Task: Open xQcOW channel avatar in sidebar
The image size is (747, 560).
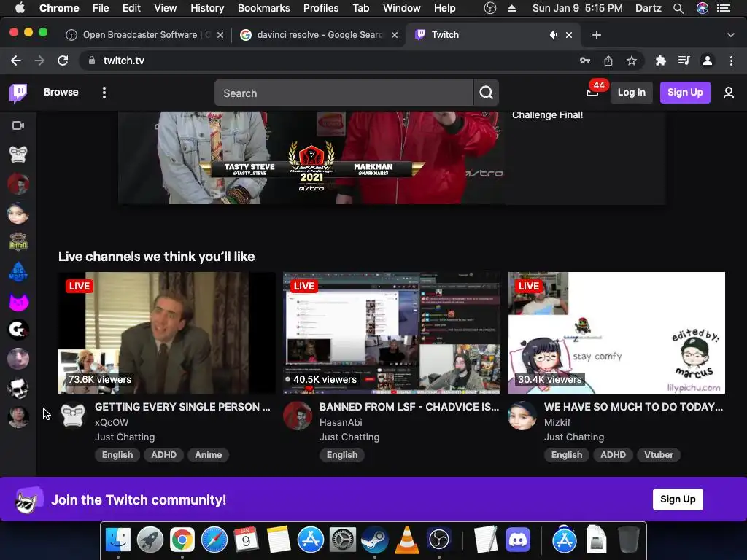Action: [x=18, y=155]
